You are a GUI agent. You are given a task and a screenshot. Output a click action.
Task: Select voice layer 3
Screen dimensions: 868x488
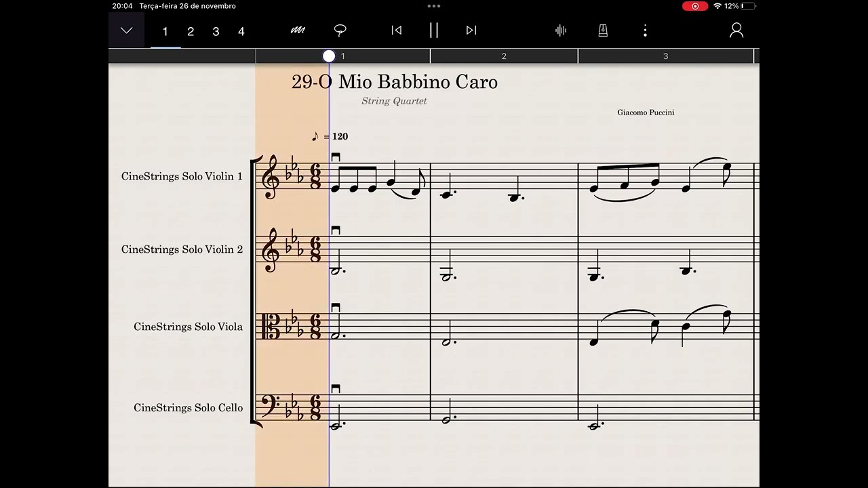[x=216, y=31]
